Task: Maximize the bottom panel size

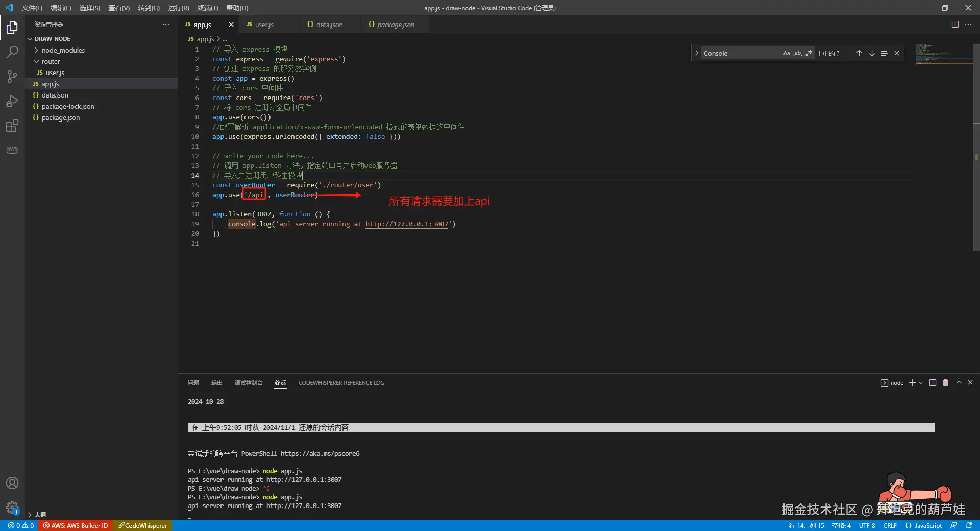Action: (x=959, y=382)
